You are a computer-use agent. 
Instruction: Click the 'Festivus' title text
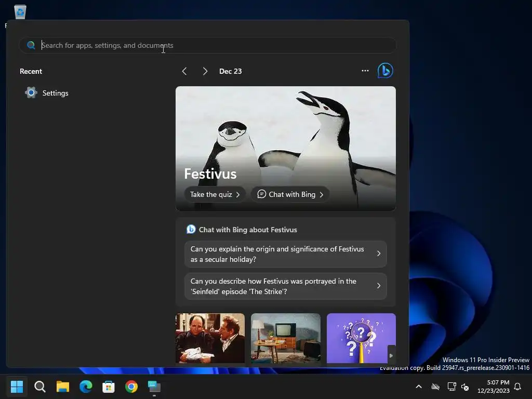pos(210,174)
